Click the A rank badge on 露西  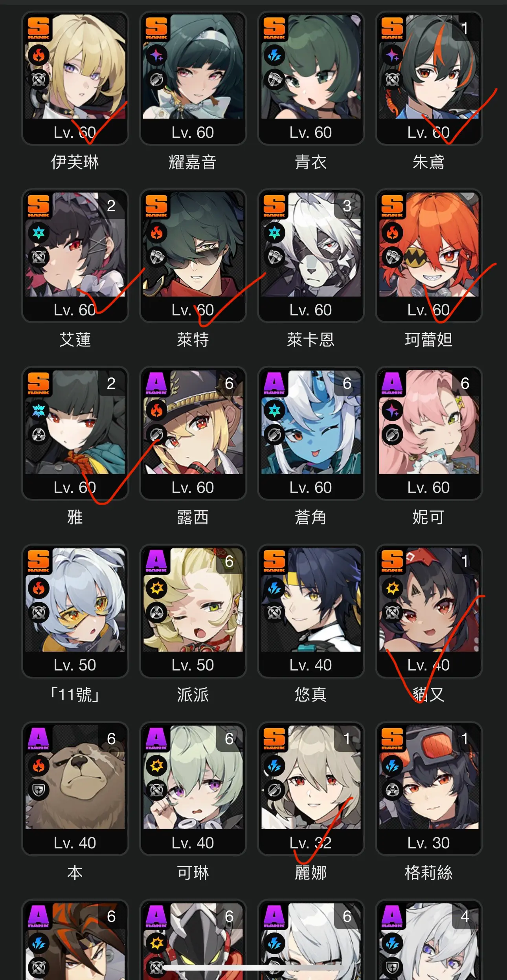[156, 383]
